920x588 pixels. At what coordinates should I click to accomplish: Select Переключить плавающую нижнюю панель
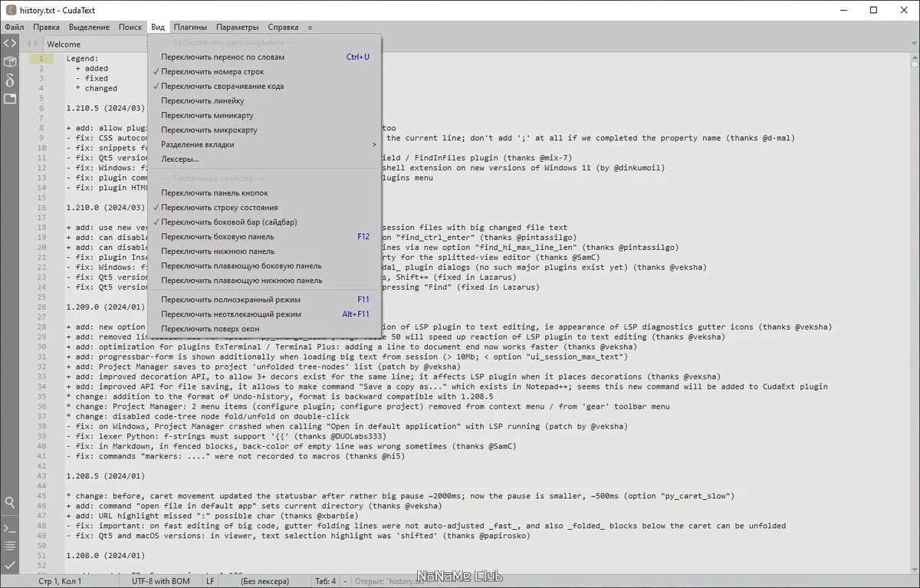[264, 280]
